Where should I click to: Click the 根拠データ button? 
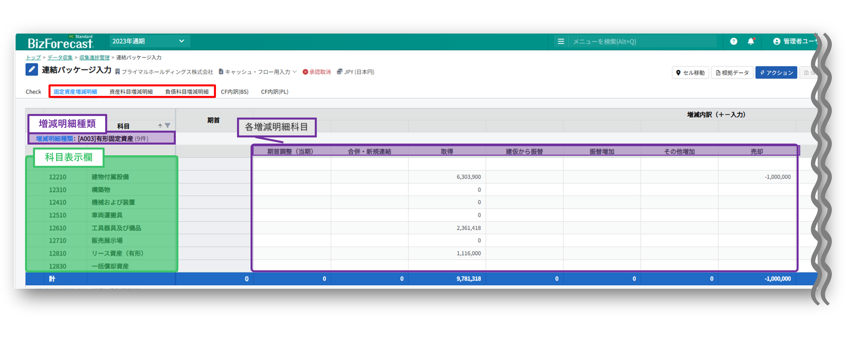[x=732, y=73]
